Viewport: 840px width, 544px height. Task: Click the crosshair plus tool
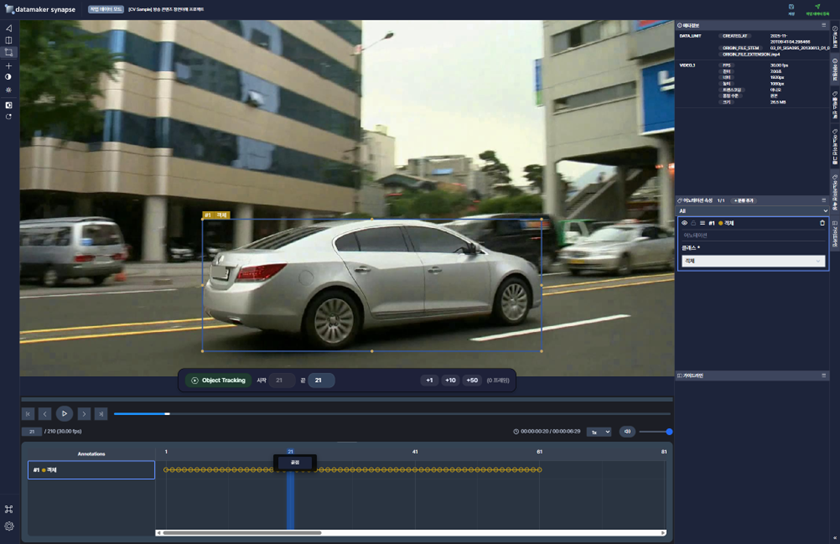click(x=9, y=66)
